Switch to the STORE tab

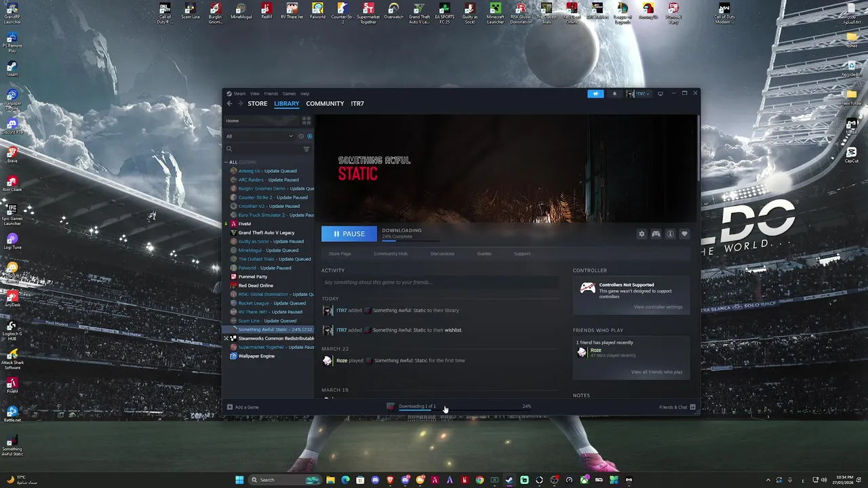pyautogui.click(x=257, y=104)
